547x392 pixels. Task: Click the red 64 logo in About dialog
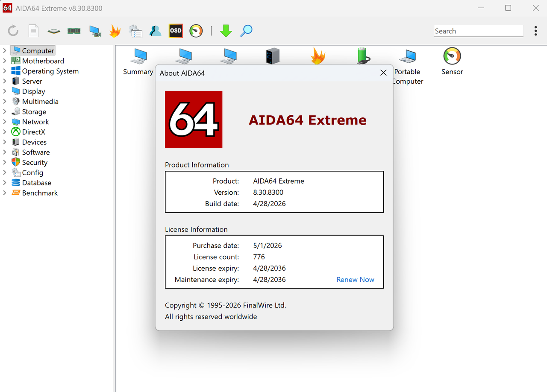click(x=194, y=120)
